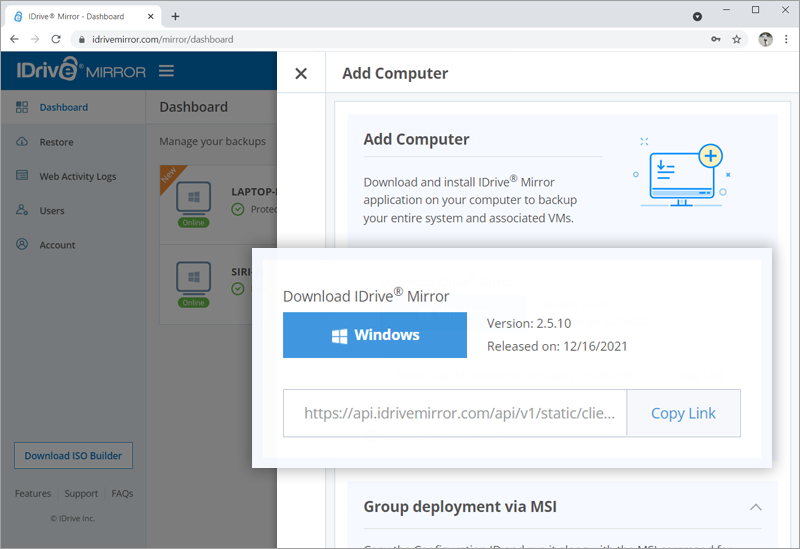Open a new browser tab

pyautogui.click(x=176, y=16)
